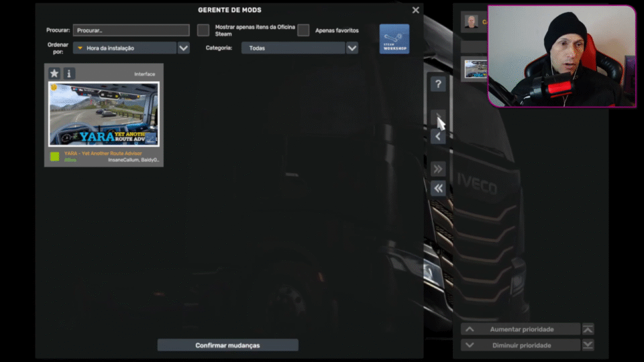Open info for YARA mod

[69, 74]
